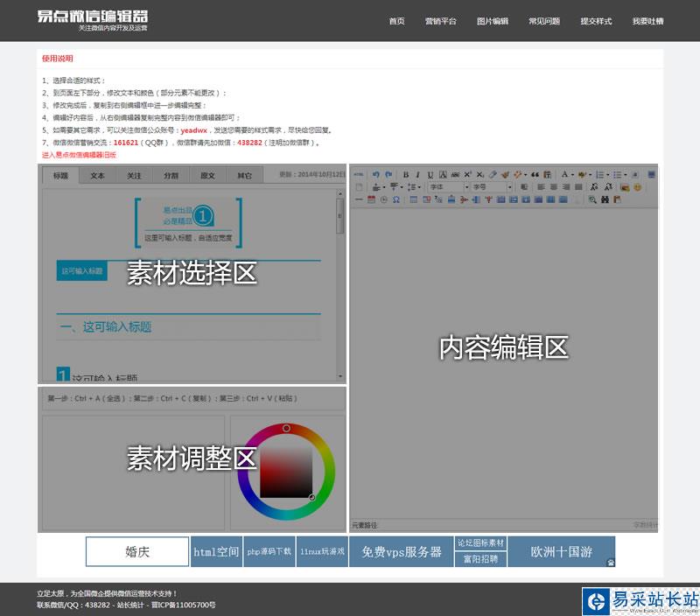Open the emoticon picker
The height and width of the screenshot is (616, 700).
[x=638, y=187]
